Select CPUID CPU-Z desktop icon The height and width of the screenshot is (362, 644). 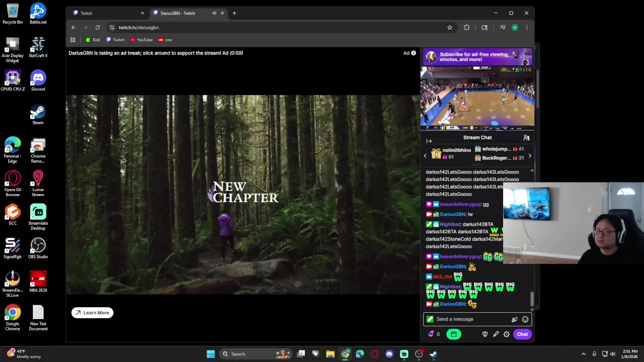[13, 80]
